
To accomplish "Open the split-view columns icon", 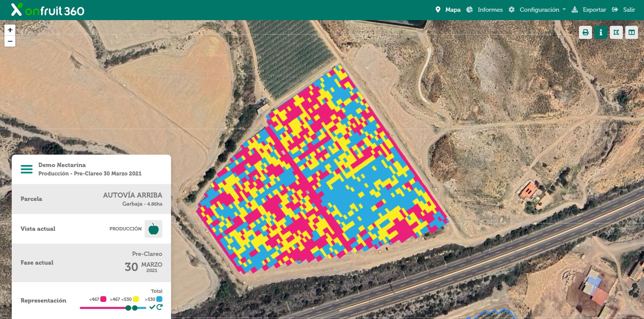I will click(632, 33).
